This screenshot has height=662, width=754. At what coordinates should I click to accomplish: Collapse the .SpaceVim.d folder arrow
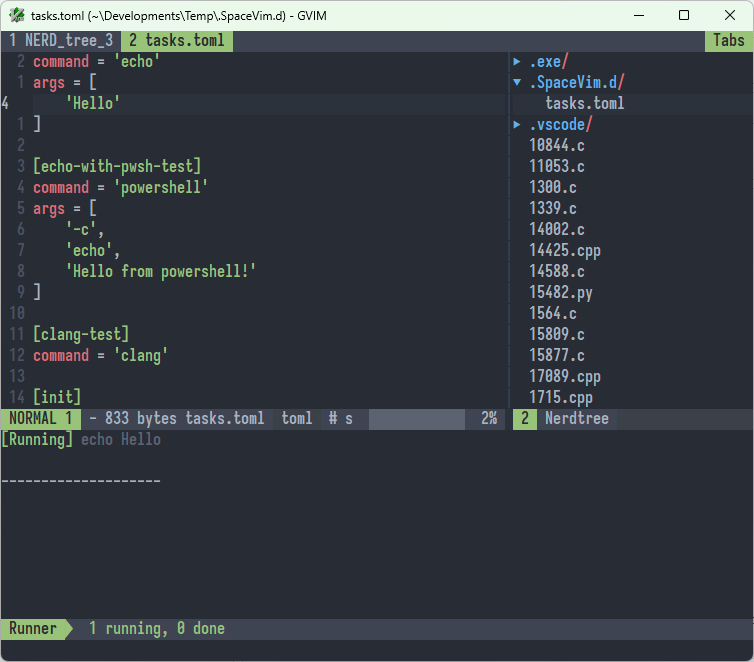pyautogui.click(x=517, y=82)
